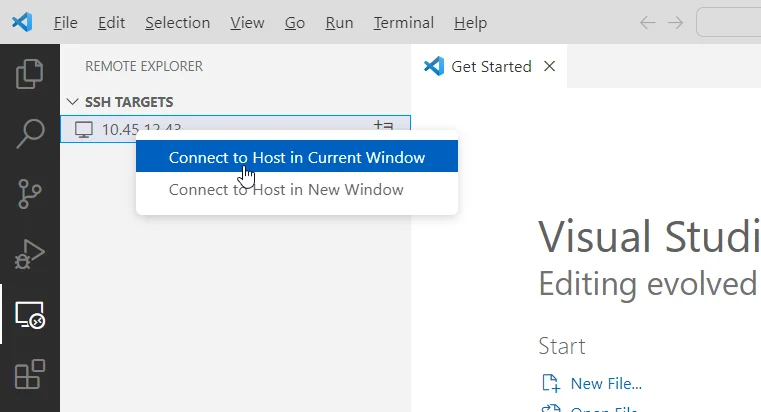Click the Start heading text

562,346
